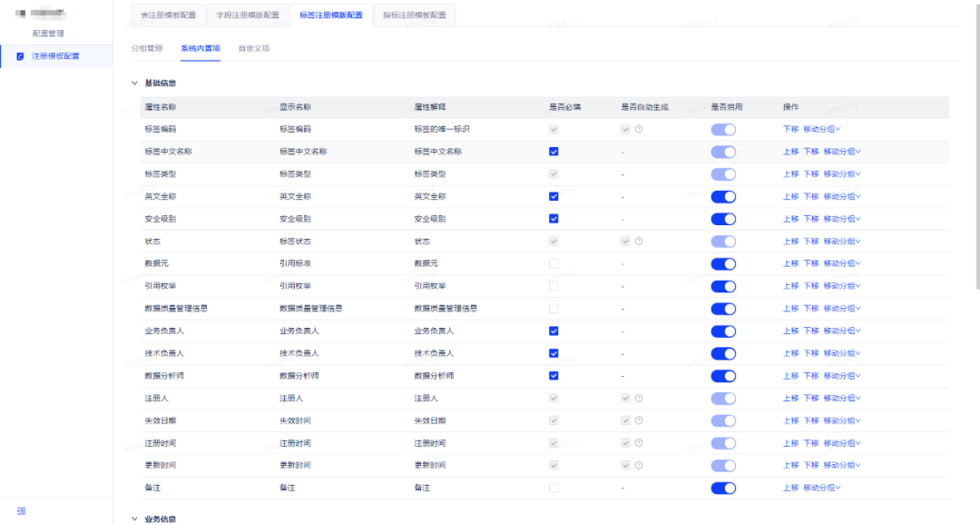
Task: Toggle the 备注 enable switch
Action: click(723, 488)
